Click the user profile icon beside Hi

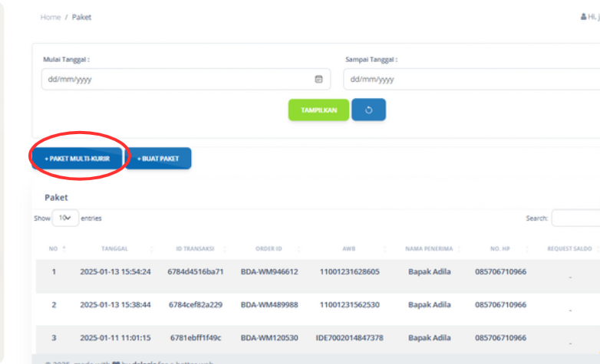click(583, 17)
